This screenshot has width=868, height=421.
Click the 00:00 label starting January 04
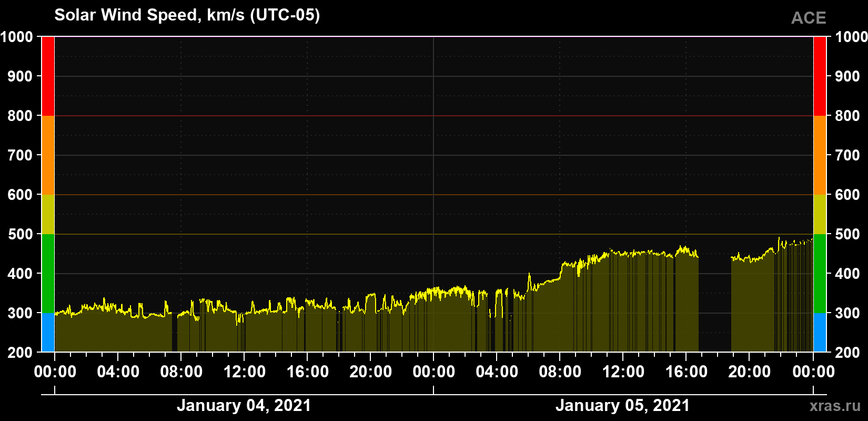55,372
